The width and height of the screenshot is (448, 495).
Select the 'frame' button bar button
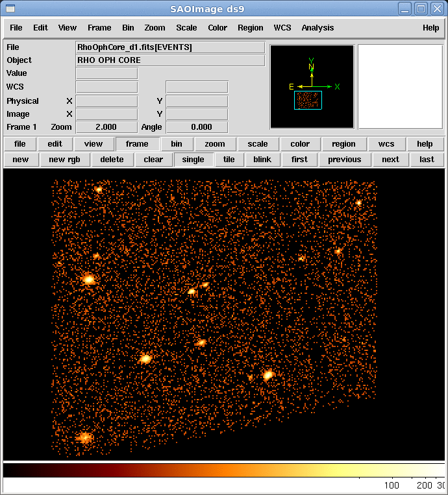click(x=137, y=144)
